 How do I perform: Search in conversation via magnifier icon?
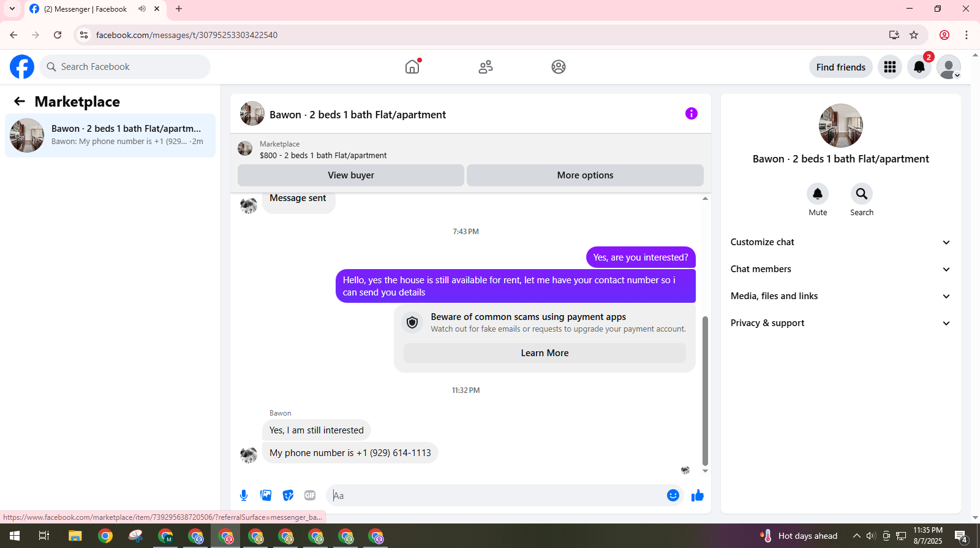point(862,194)
